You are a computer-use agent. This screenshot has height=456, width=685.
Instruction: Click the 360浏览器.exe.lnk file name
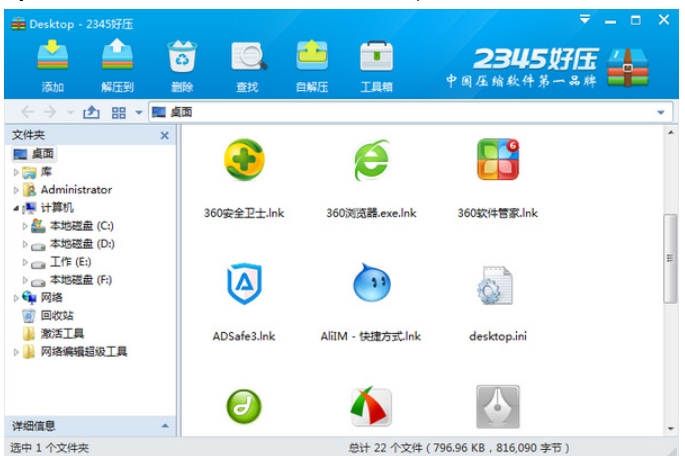pyautogui.click(x=371, y=213)
